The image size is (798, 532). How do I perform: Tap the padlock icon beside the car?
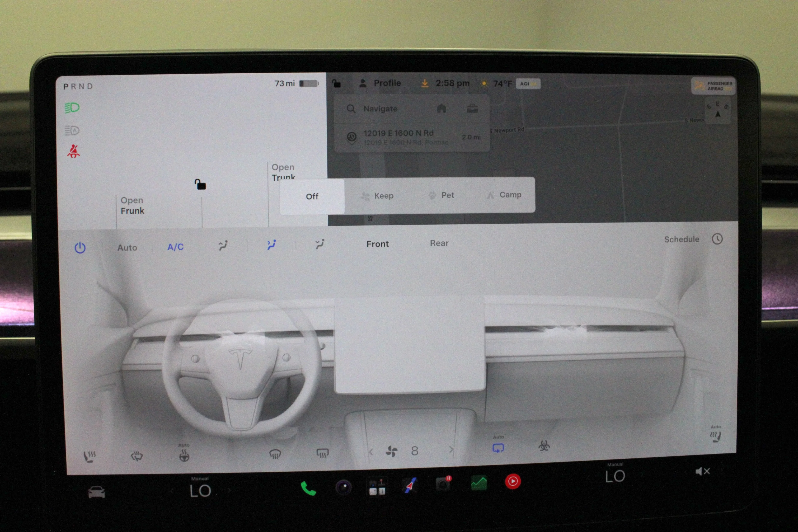pos(200,184)
